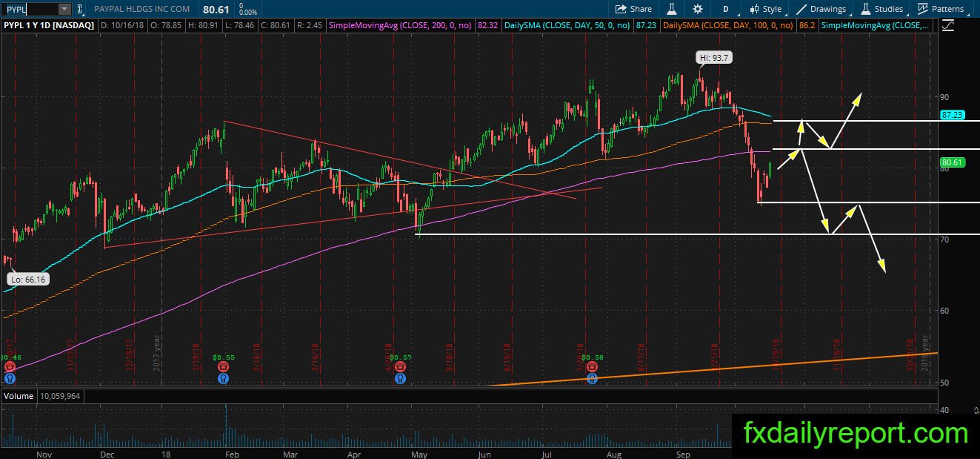Open the Share menu
Screen dimensions: 980x459
pyautogui.click(x=633, y=9)
